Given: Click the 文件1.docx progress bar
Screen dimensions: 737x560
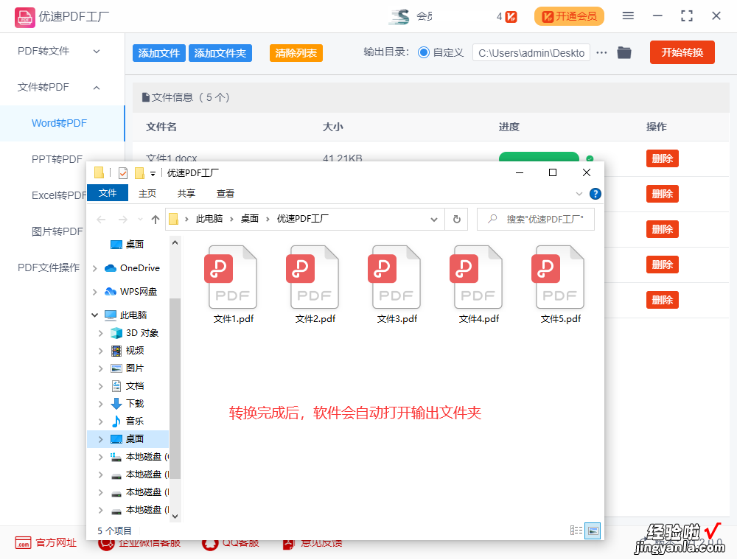Looking at the screenshot, I should [x=539, y=157].
